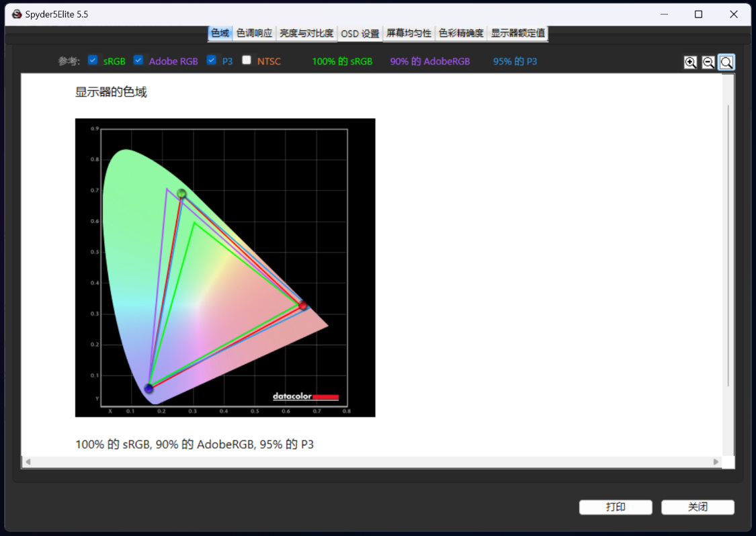Disable the P3 reference checkbox
Image resolution: width=756 pixels, height=536 pixels.
coord(211,60)
